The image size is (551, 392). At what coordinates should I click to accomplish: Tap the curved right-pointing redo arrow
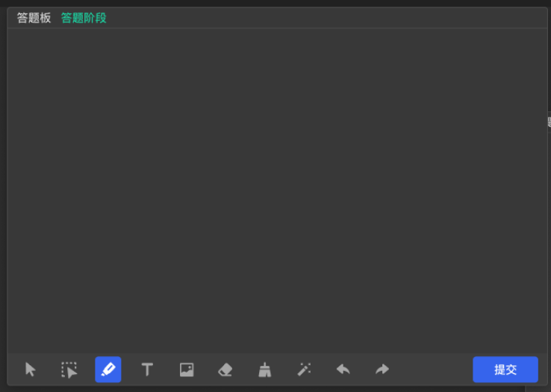382,369
